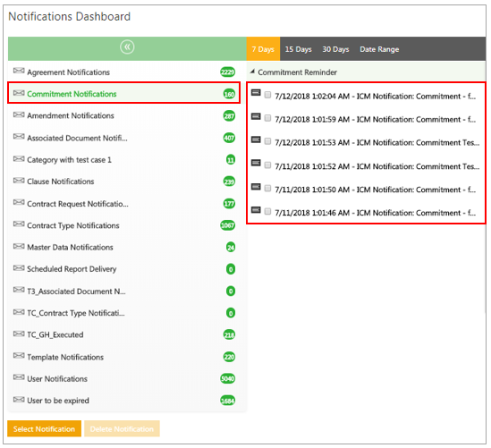Switch to the Date Range tab
The height and width of the screenshot is (448, 491).
coord(379,49)
